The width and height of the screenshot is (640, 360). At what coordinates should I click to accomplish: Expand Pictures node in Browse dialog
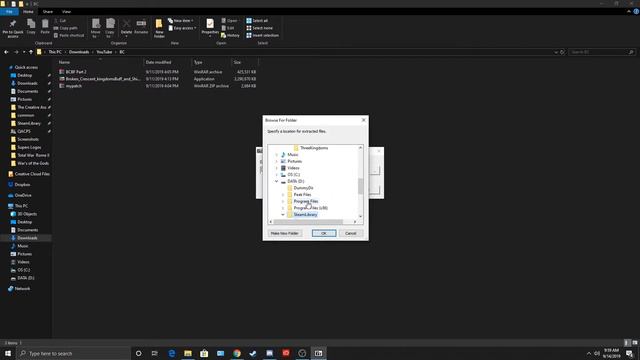(x=276, y=161)
